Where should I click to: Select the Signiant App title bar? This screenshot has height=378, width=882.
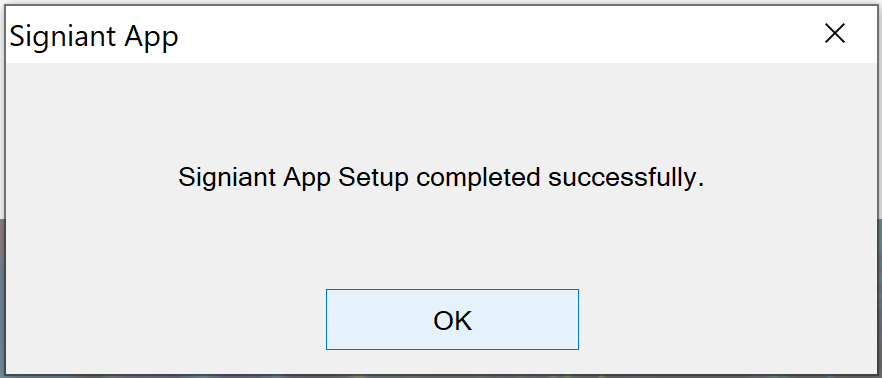441,35
